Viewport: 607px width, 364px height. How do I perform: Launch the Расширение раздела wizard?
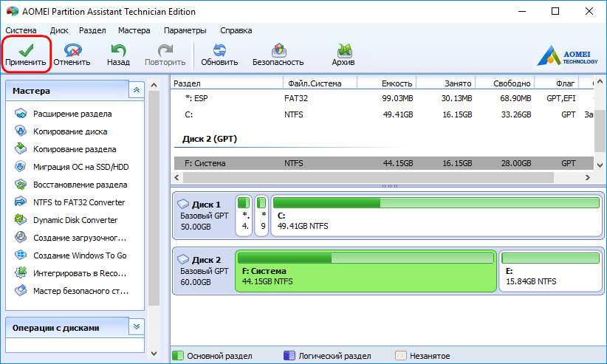pyautogui.click(x=72, y=114)
